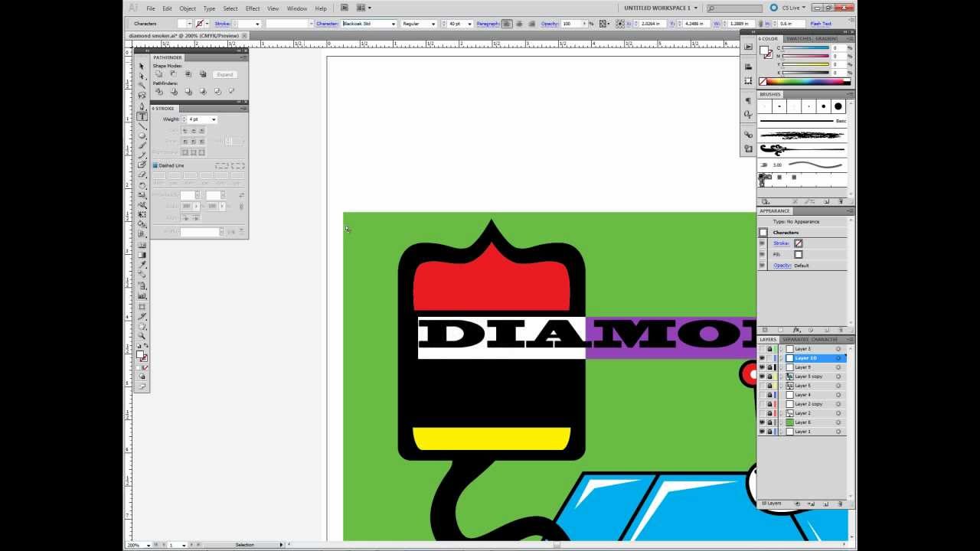Toggle the lock on Layer 4

coord(769,395)
